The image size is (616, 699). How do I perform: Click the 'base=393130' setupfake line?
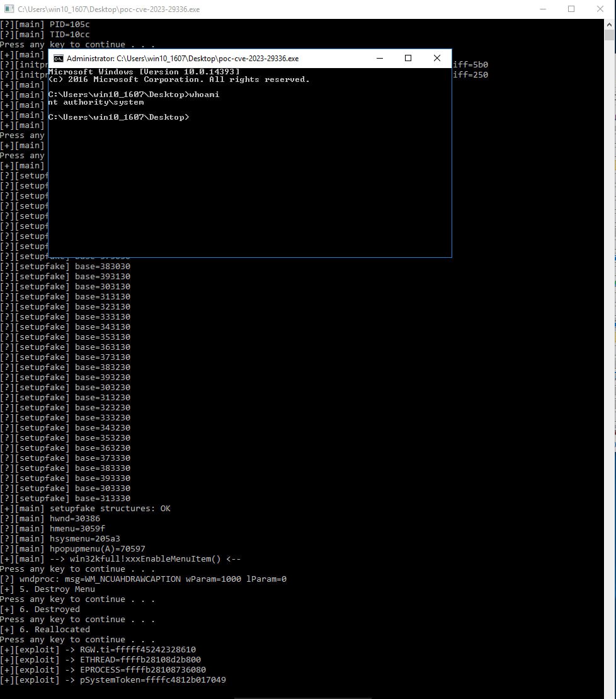pyautogui.click(x=65, y=277)
